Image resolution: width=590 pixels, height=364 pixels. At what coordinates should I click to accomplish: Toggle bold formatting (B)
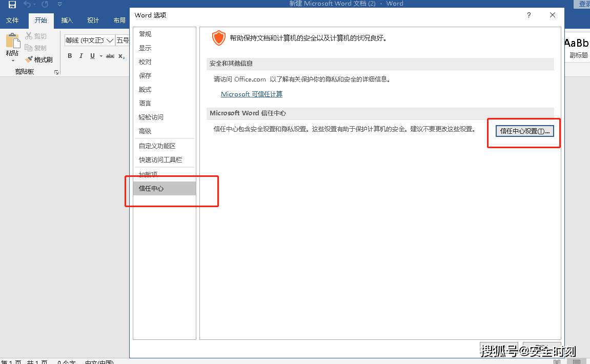point(70,56)
